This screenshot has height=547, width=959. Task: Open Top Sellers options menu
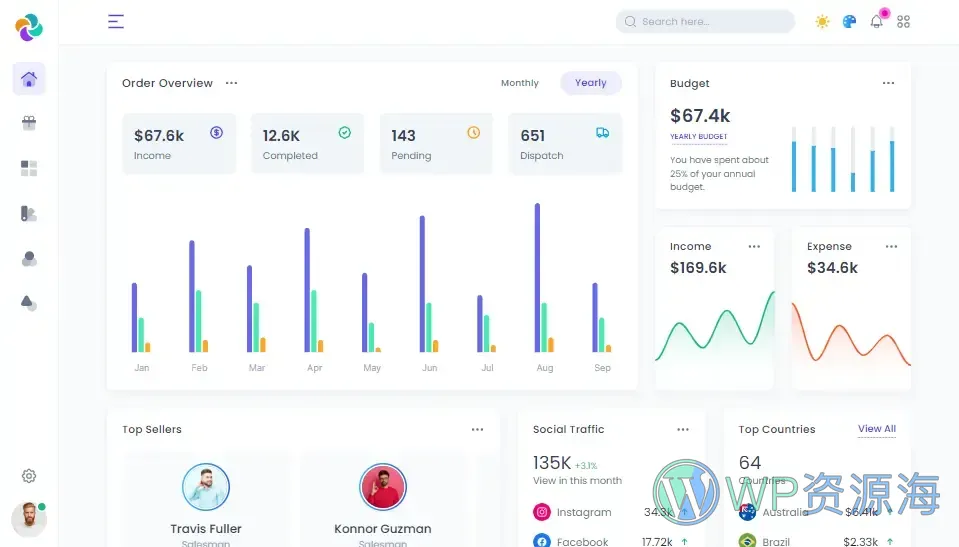tap(478, 429)
